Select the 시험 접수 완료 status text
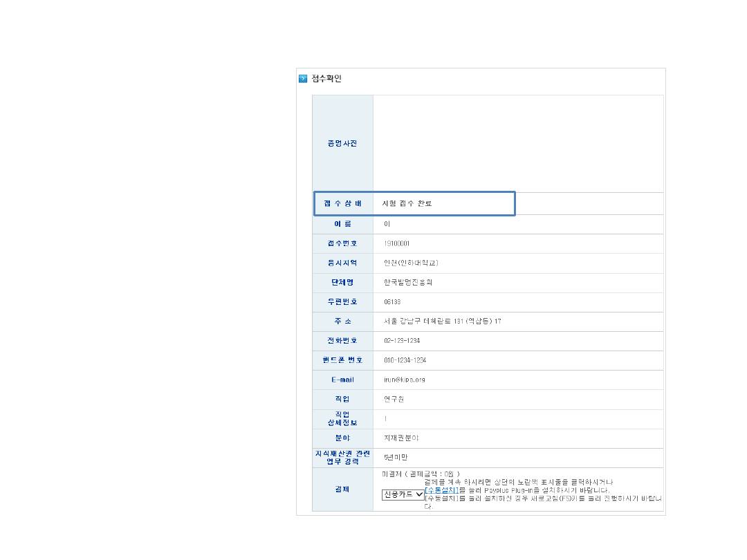The image size is (747, 560). click(x=407, y=204)
